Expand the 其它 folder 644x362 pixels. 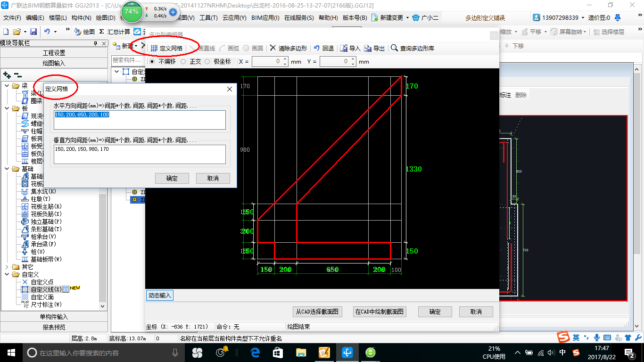7,267
